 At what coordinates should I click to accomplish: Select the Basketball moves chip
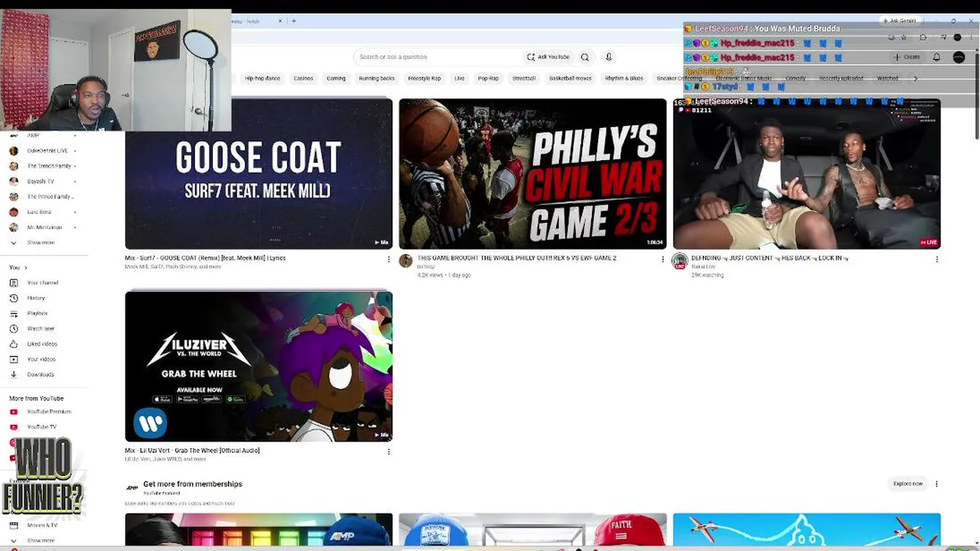click(x=570, y=78)
